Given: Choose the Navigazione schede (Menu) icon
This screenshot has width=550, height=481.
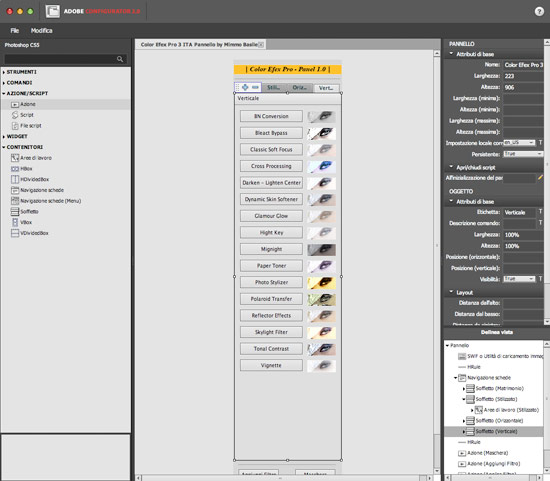Looking at the screenshot, I should point(15,201).
